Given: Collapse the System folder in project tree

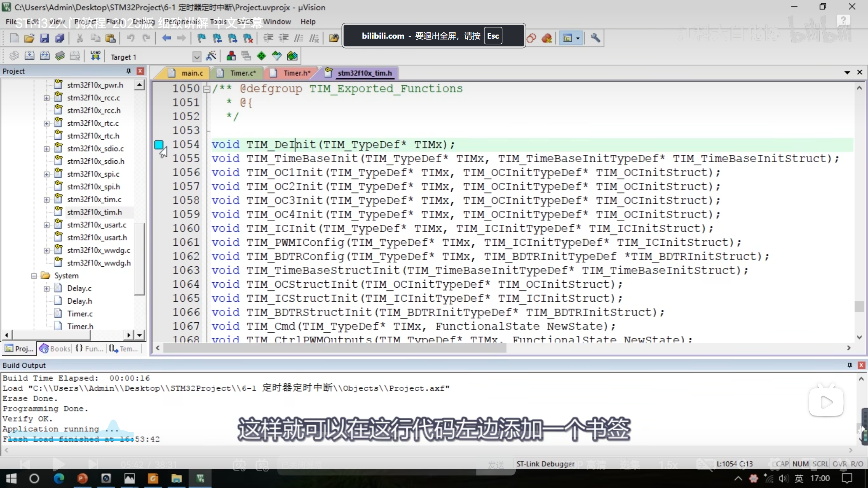Looking at the screenshot, I should click(x=34, y=276).
